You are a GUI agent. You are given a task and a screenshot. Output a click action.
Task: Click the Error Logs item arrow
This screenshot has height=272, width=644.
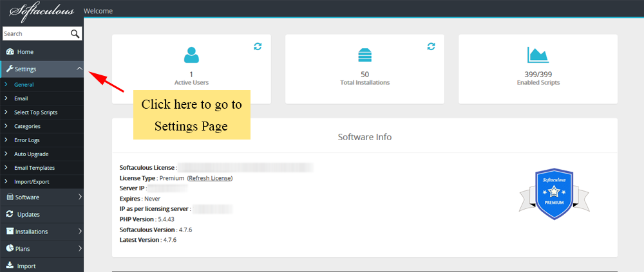[6, 140]
